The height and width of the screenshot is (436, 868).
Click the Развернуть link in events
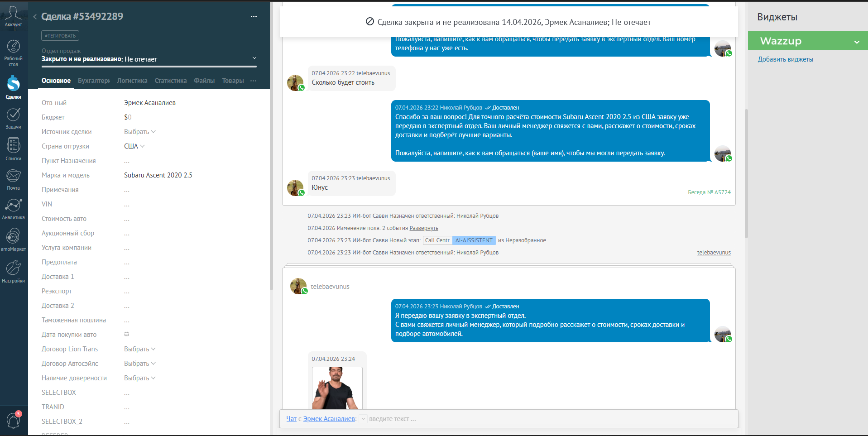(424, 228)
